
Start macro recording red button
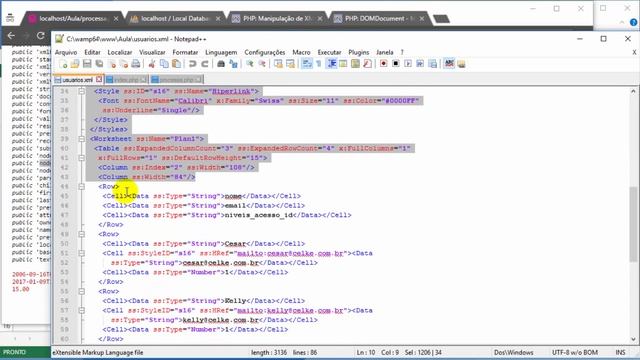[383, 64]
